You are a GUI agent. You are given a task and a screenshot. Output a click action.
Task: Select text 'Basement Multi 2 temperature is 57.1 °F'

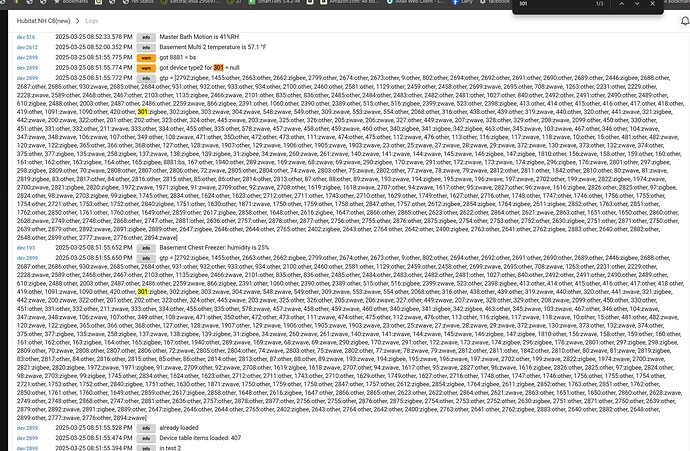pos(213,47)
